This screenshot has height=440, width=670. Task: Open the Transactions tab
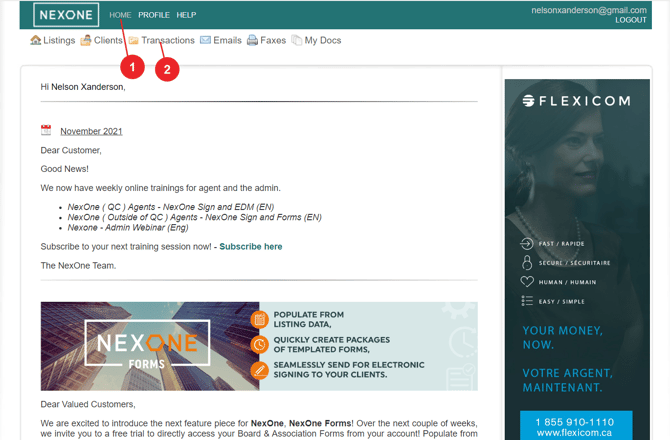[x=168, y=40]
